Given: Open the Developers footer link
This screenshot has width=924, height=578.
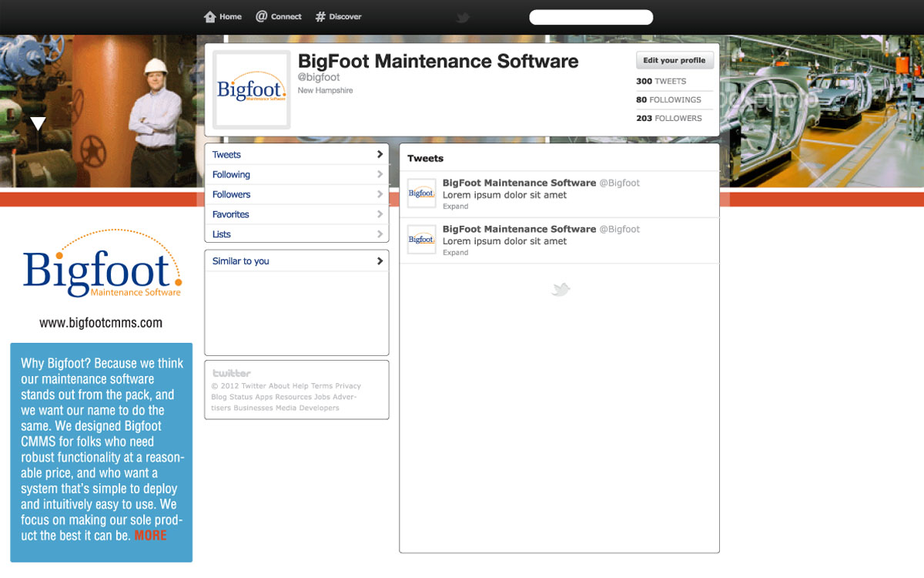Looking at the screenshot, I should tap(320, 408).
